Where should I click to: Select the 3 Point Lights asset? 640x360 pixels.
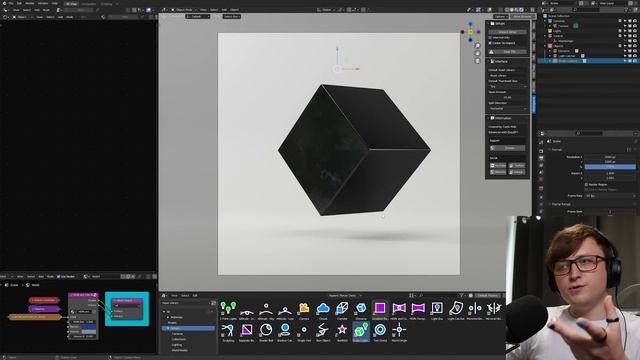[228, 309]
